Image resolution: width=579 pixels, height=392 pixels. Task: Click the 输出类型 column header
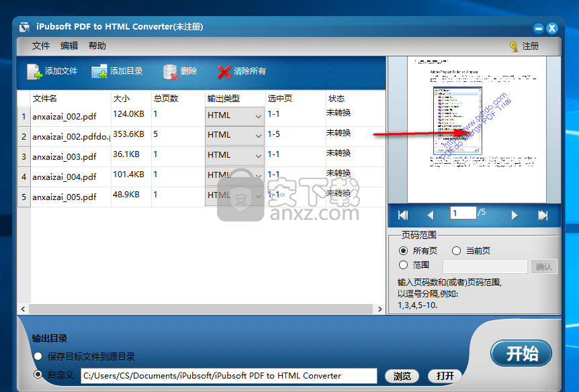coord(224,99)
